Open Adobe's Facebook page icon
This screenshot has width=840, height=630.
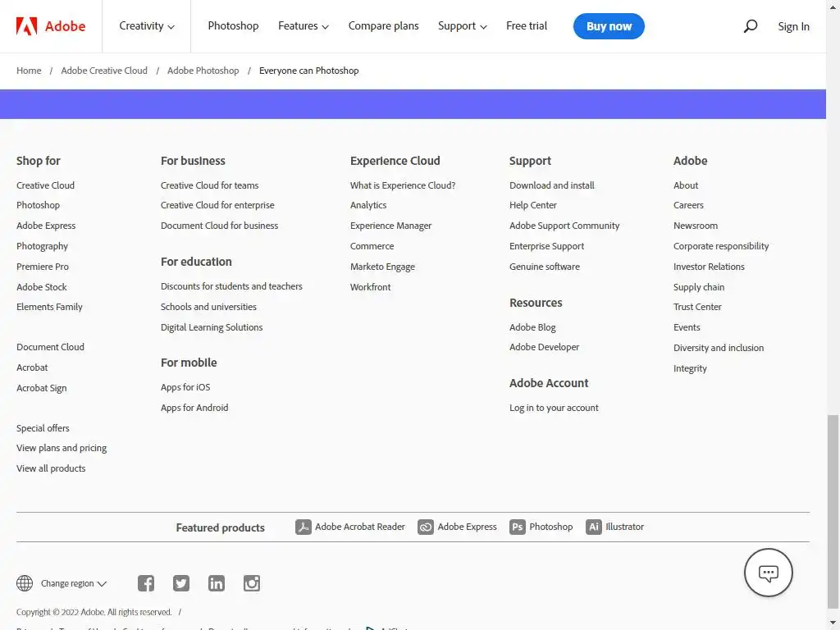click(x=146, y=583)
